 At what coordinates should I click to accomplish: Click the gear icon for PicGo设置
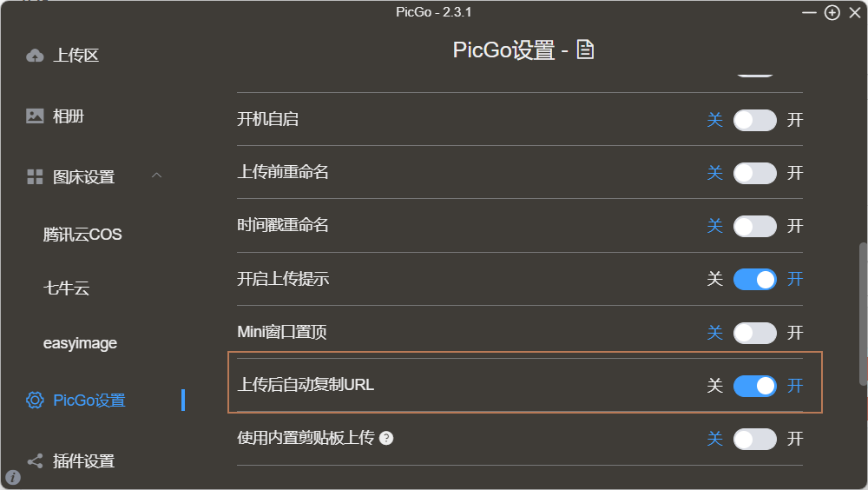(x=35, y=401)
